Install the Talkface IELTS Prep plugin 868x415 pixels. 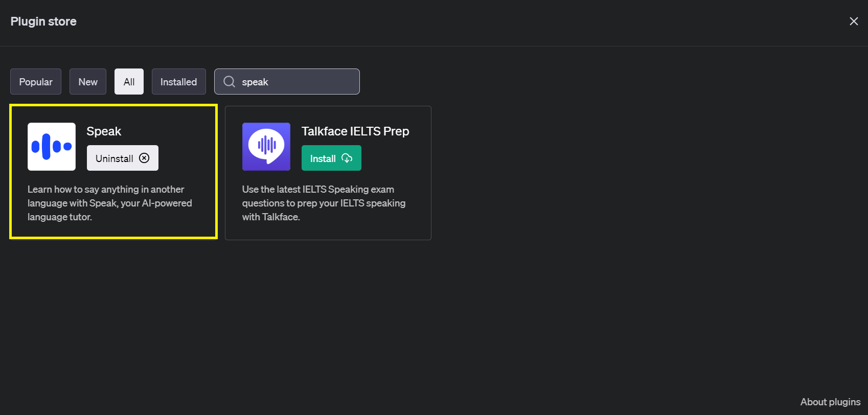click(x=331, y=158)
